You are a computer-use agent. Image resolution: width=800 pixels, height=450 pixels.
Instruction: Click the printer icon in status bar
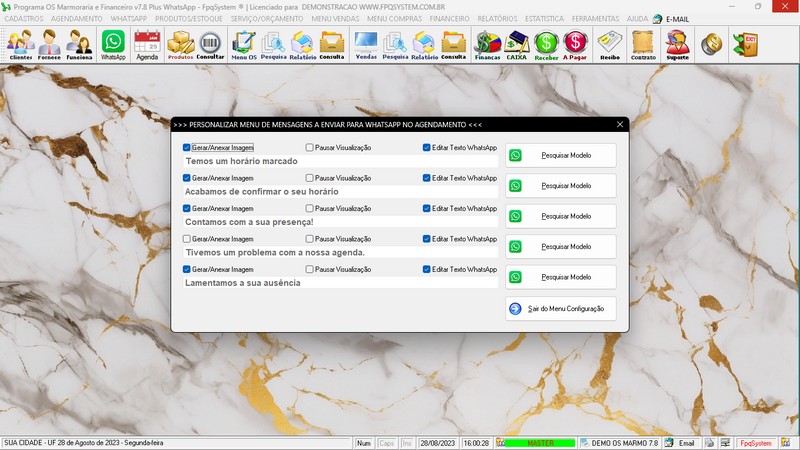710,443
